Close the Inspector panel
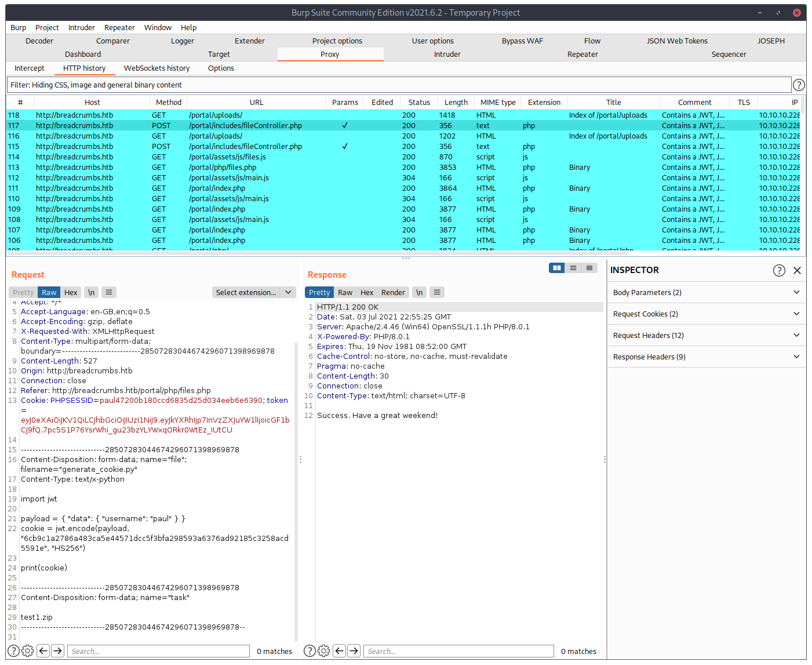This screenshot has width=812, height=665. [x=797, y=270]
